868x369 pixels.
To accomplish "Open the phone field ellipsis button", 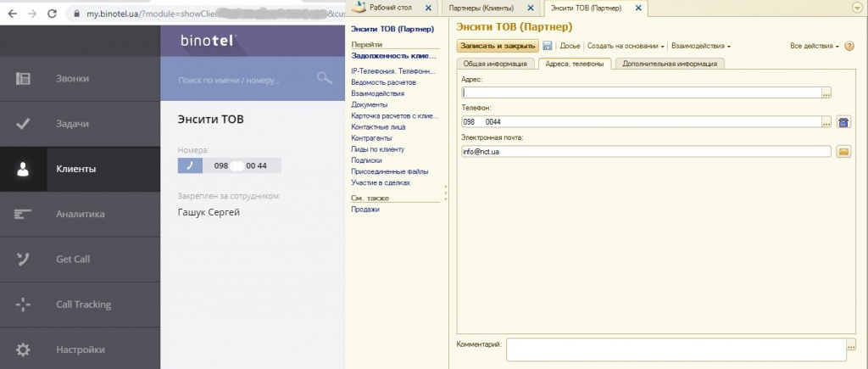I will [826, 122].
